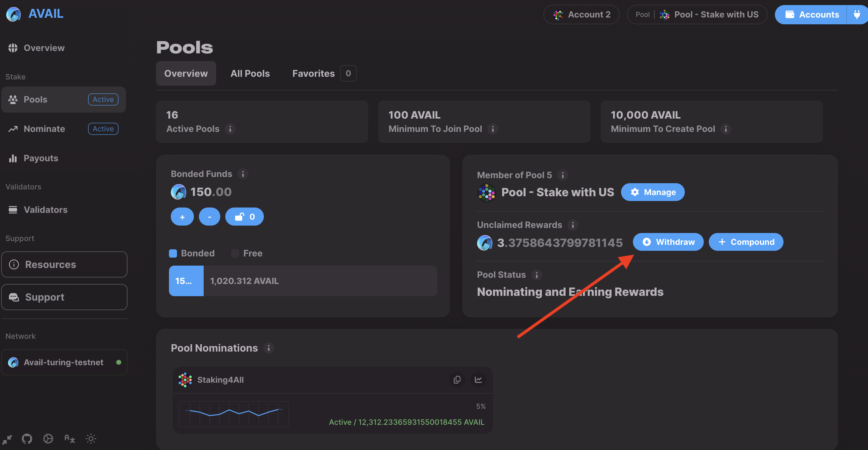The width and height of the screenshot is (868, 450).
Task: Open Avail-turing-testnet network selector
Action: (x=64, y=362)
